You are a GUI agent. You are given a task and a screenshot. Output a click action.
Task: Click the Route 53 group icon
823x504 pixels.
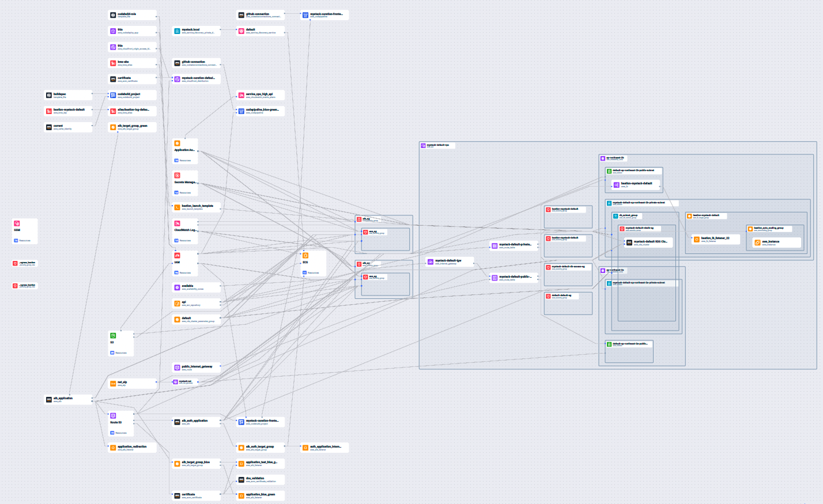(x=113, y=415)
